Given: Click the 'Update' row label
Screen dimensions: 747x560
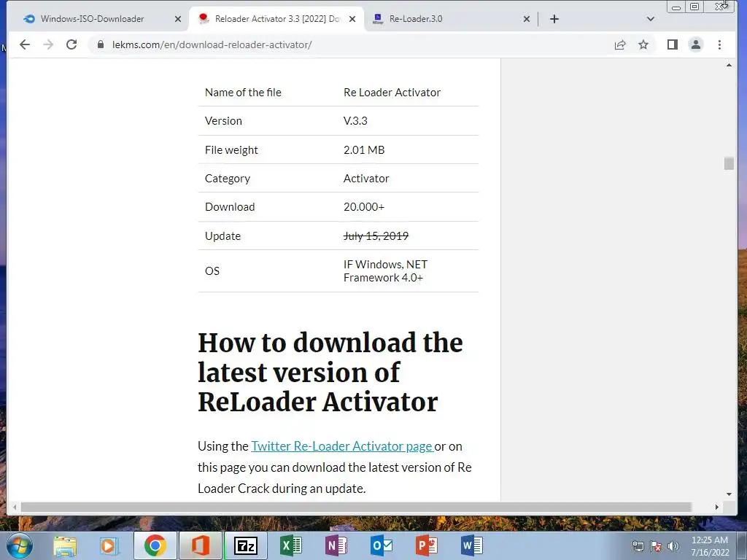Looking at the screenshot, I should (222, 236).
